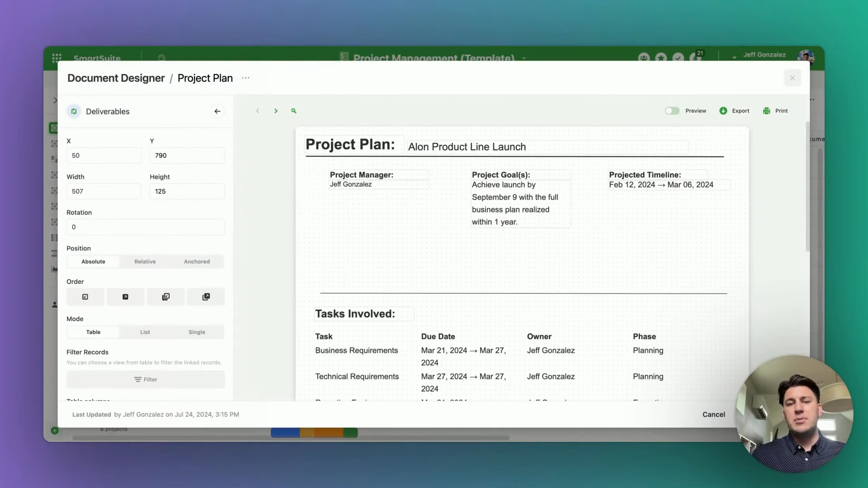The image size is (868, 488).
Task: Click the 'Project Goal(s):' label
Action: [x=501, y=175]
